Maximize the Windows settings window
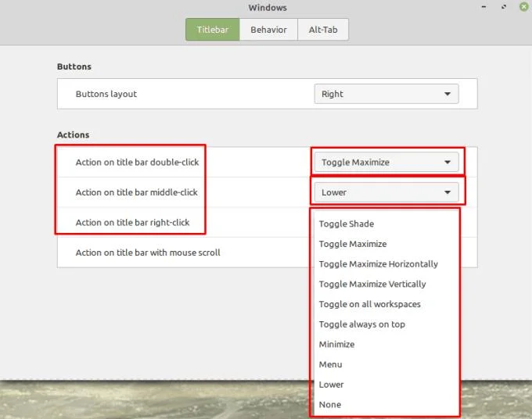 [504, 7]
